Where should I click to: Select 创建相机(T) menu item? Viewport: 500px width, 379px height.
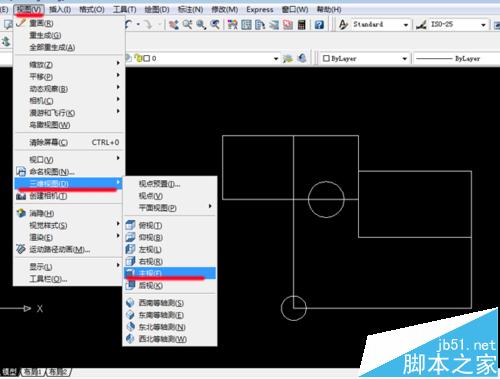pyautogui.click(x=69, y=196)
